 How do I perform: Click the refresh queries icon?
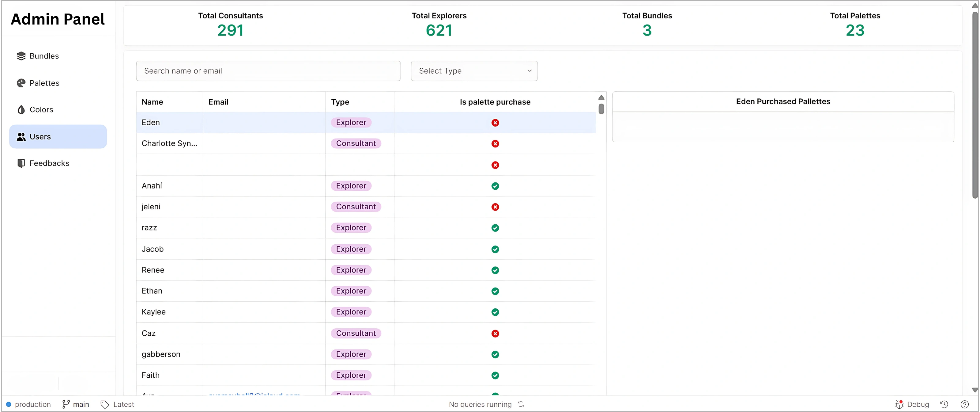[x=521, y=404]
